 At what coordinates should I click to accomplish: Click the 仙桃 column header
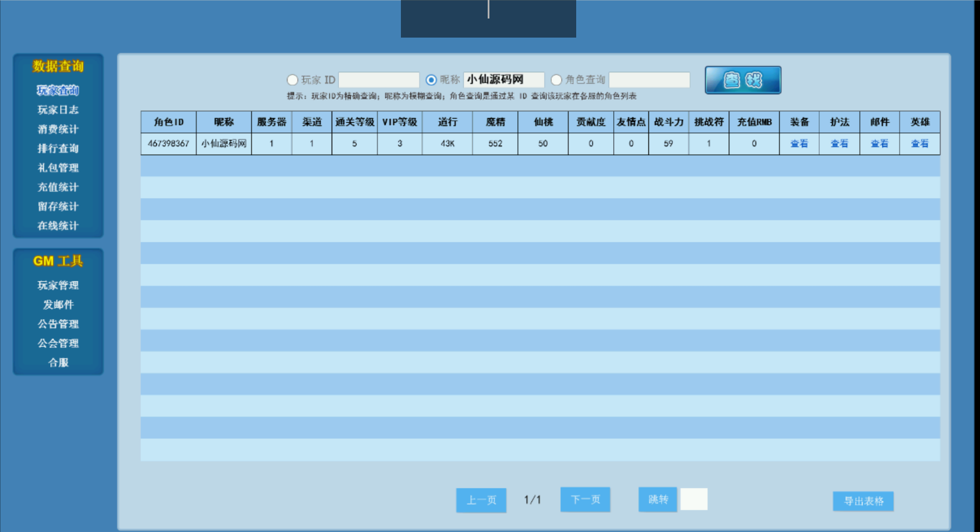pyautogui.click(x=543, y=122)
